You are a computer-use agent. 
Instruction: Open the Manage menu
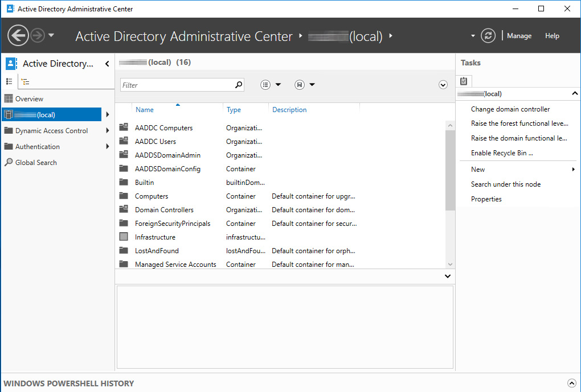(x=519, y=36)
